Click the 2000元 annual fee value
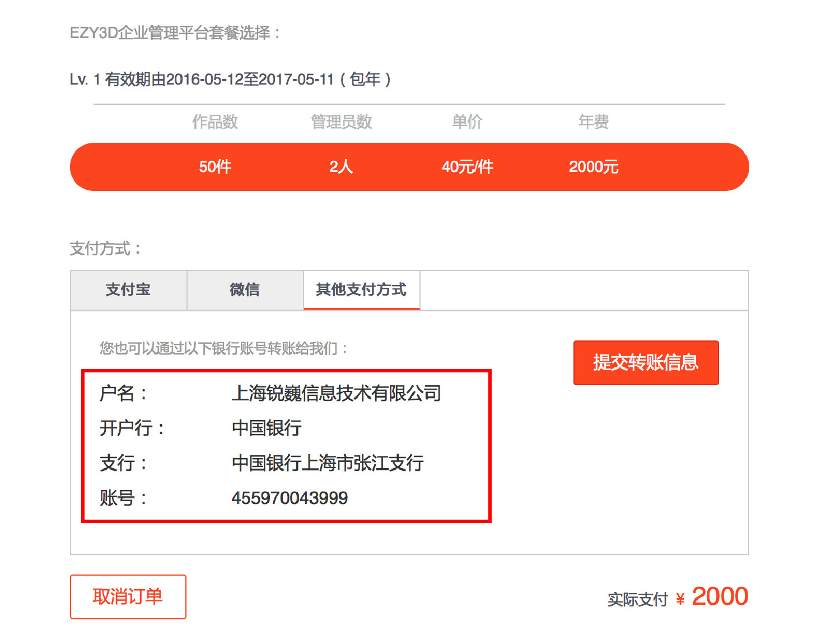 point(594,167)
